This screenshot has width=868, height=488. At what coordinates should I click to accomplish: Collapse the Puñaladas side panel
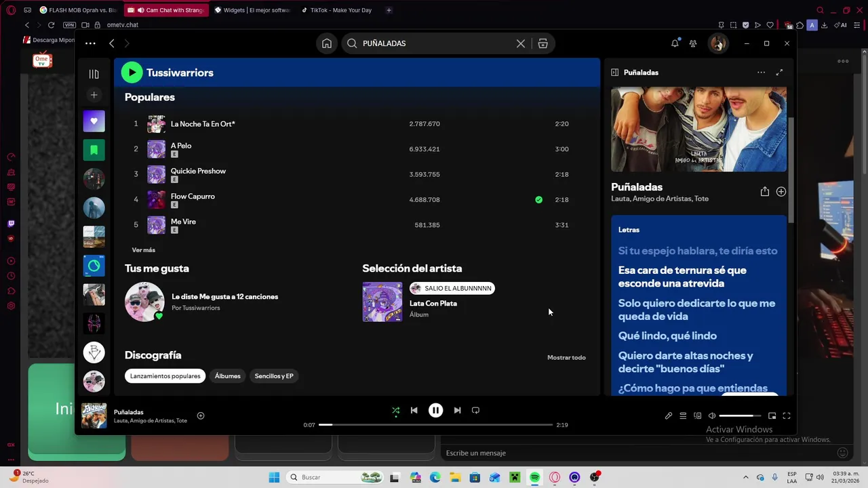(614, 73)
